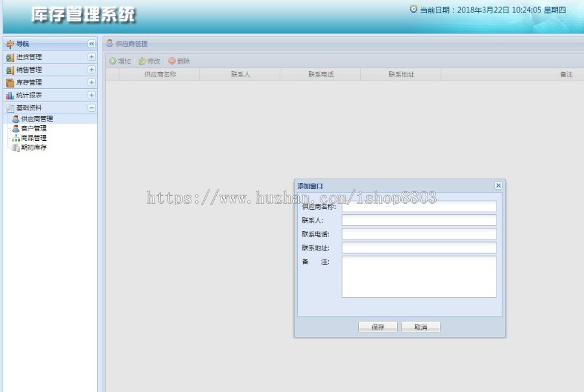Collapse the navigation panel using the « button
584x392 pixels.
tap(90, 43)
